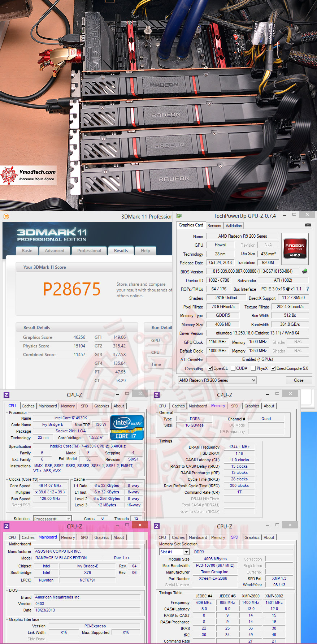Viewport: 317px width, 644px height.
Task: Open the AMD Radeon R9 200 Series dropdown
Action: pos(217,380)
